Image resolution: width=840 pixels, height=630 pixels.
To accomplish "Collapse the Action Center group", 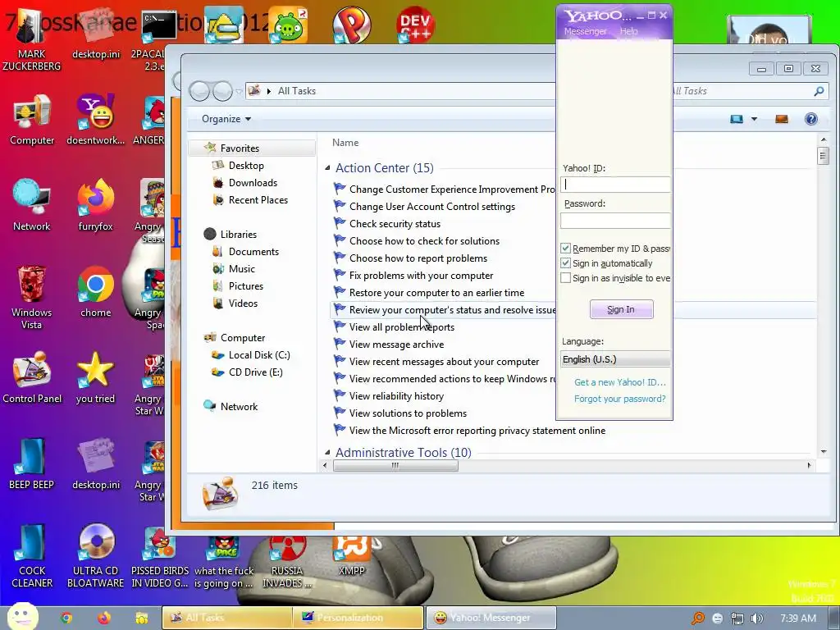I will tap(327, 168).
